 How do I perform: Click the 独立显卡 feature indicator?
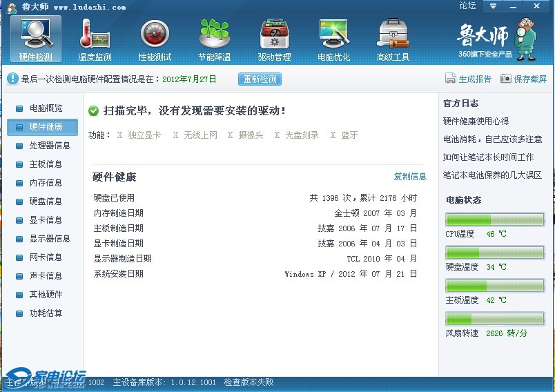pos(139,135)
